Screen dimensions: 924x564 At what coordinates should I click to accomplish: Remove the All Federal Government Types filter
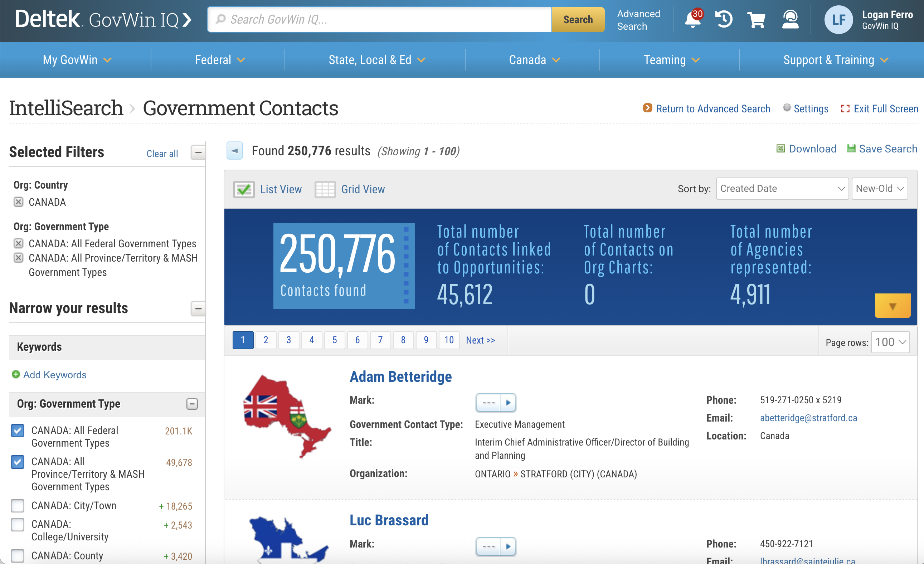tap(18, 243)
